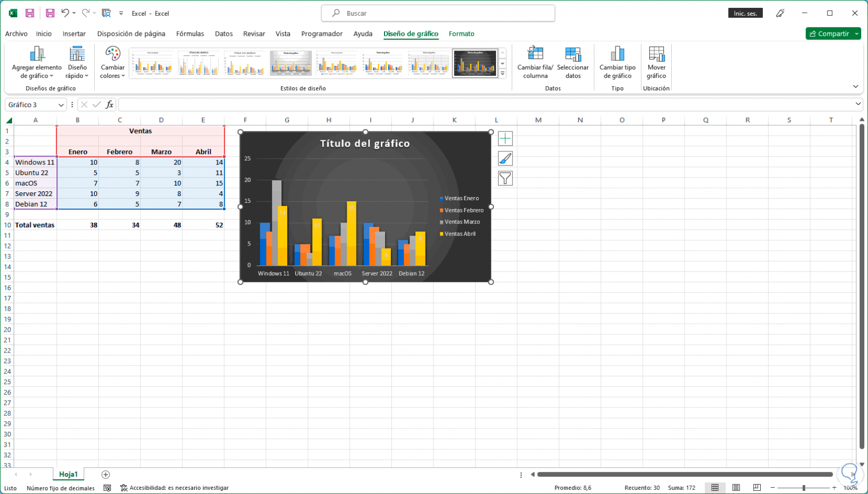
Task: Click the Inic. ses. sign-in button
Action: pyautogui.click(x=745, y=13)
